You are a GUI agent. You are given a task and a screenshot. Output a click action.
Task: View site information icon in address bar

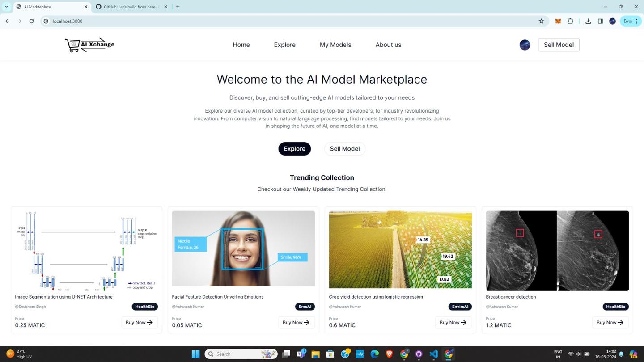coord(46,21)
